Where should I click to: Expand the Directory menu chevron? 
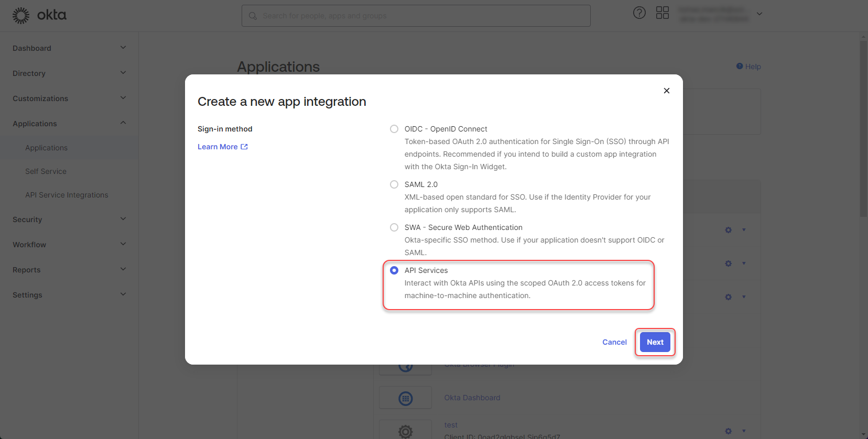[x=123, y=73]
